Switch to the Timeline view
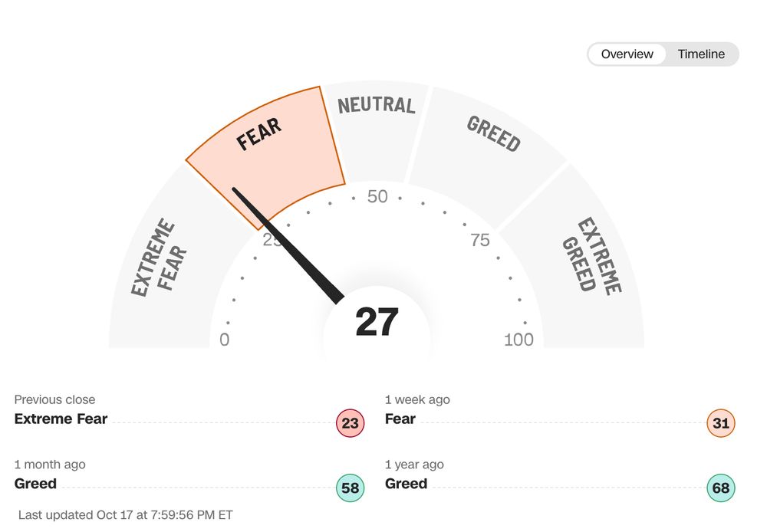Image resolution: width=767 pixels, height=532 pixels. (701, 54)
